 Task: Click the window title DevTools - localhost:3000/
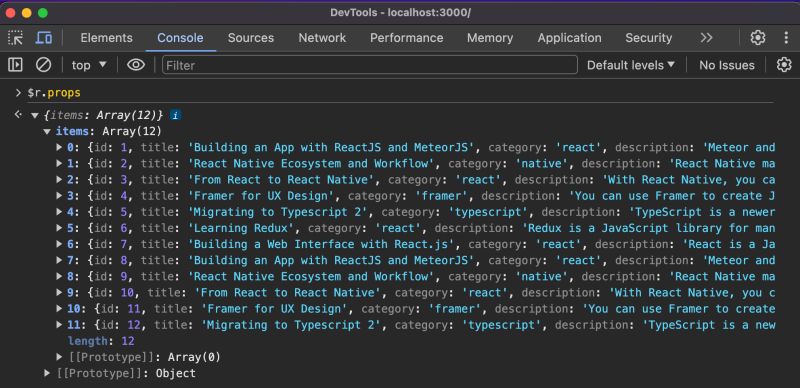coord(401,13)
